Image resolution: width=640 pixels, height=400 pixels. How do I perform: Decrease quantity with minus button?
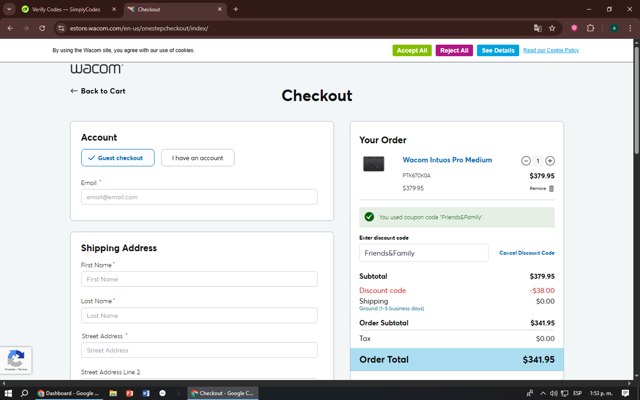click(x=526, y=161)
